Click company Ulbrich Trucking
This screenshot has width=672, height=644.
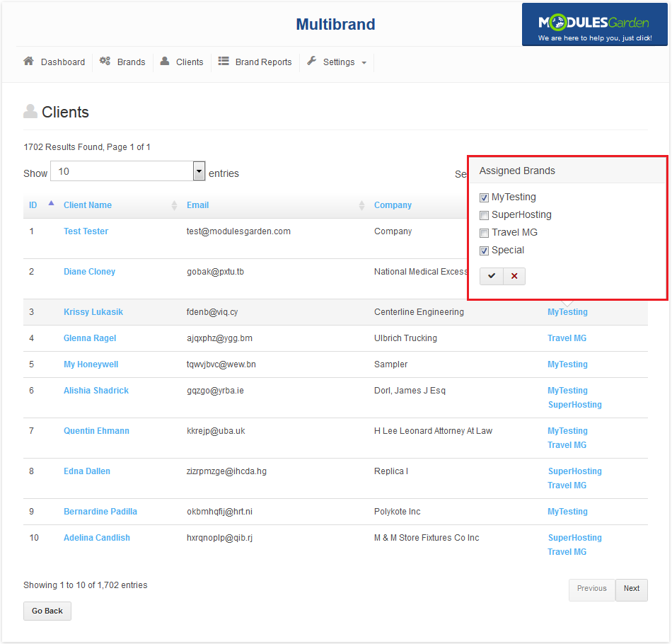405,338
